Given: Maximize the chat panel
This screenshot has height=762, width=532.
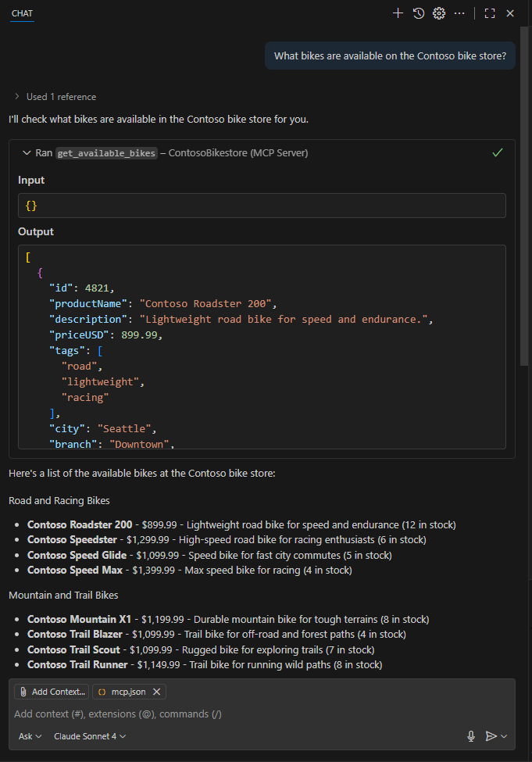Looking at the screenshot, I should click(490, 13).
